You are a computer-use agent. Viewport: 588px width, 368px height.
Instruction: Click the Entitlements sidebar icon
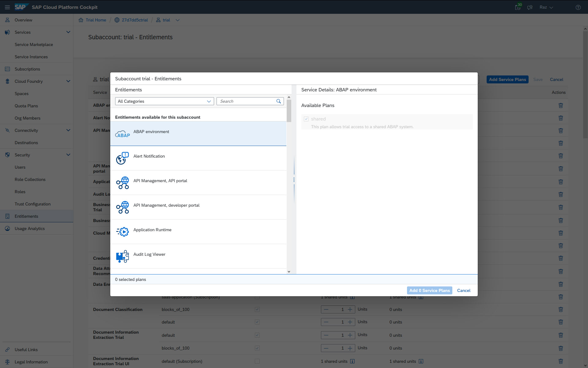[x=7, y=216]
